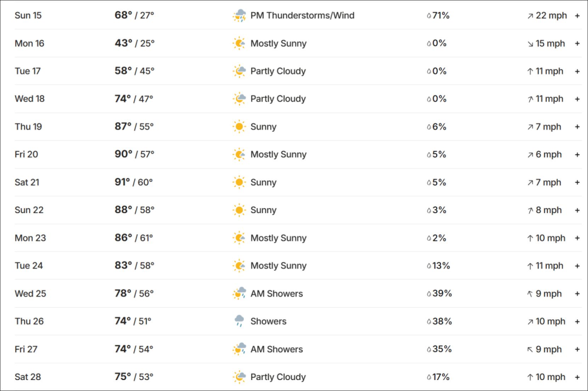Click the Sunny icon for Thu 19

click(x=239, y=127)
